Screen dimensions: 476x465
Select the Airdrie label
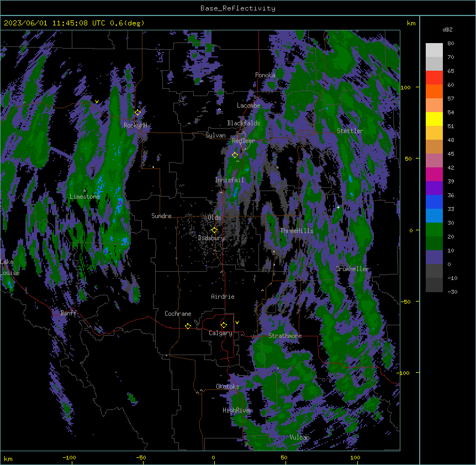(223, 297)
